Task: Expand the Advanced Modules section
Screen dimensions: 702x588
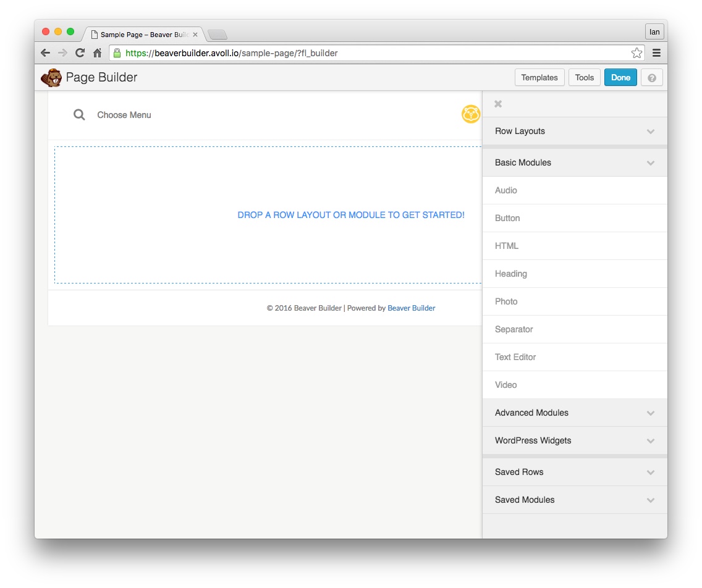Action: click(x=575, y=413)
